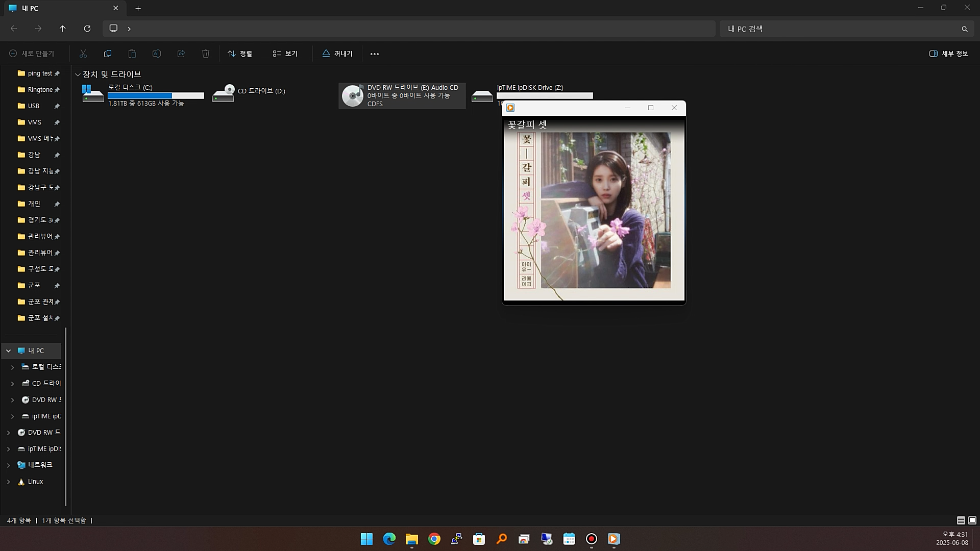The height and width of the screenshot is (551, 980).
Task: Open the More options ellipsis menu
Action: click(x=375, y=54)
